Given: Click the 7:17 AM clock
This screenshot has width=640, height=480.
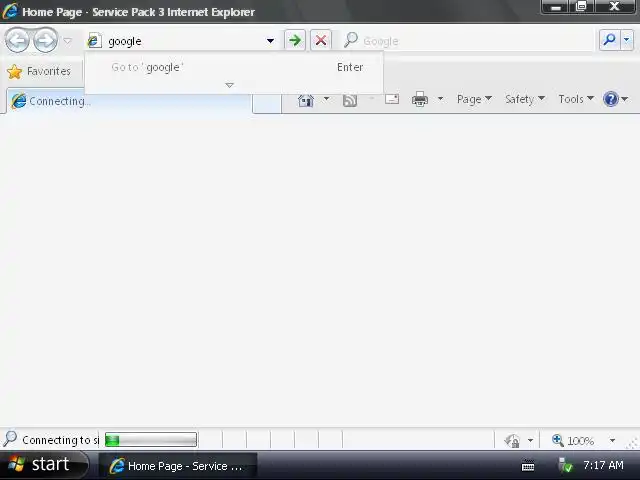Looking at the screenshot, I should coord(603,465).
